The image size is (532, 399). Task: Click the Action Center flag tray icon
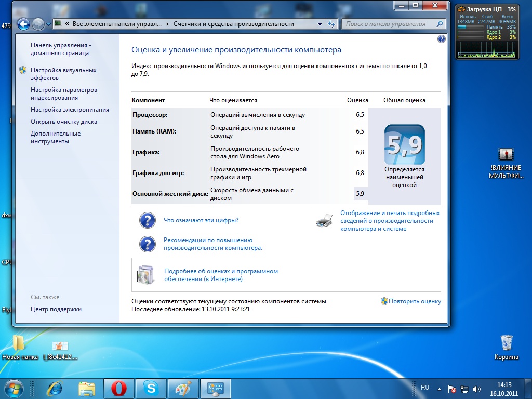(451, 389)
